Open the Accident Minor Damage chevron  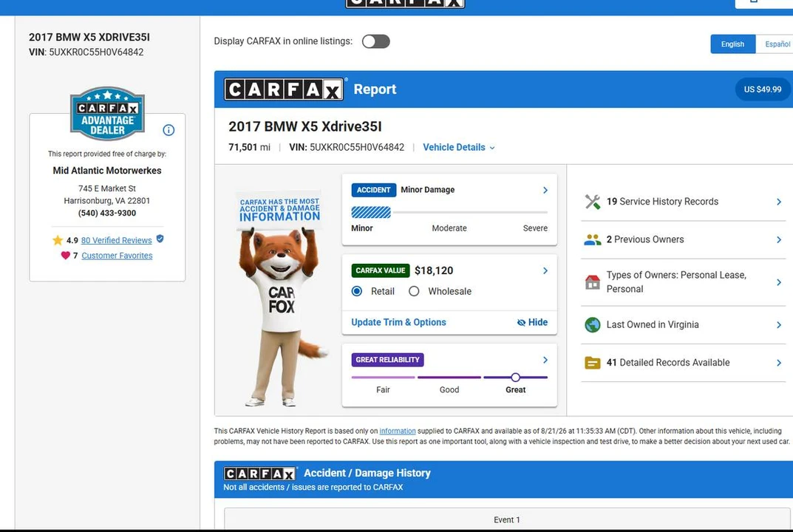(x=545, y=190)
